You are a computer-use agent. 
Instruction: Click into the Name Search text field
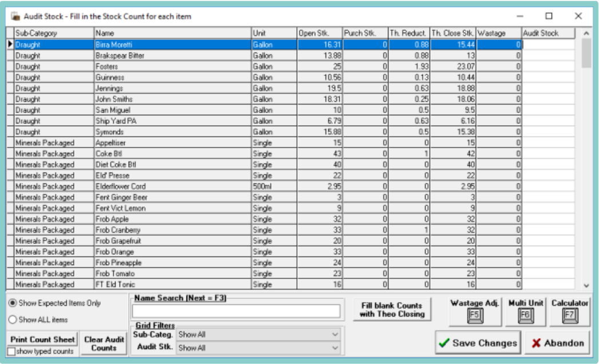coord(236,310)
